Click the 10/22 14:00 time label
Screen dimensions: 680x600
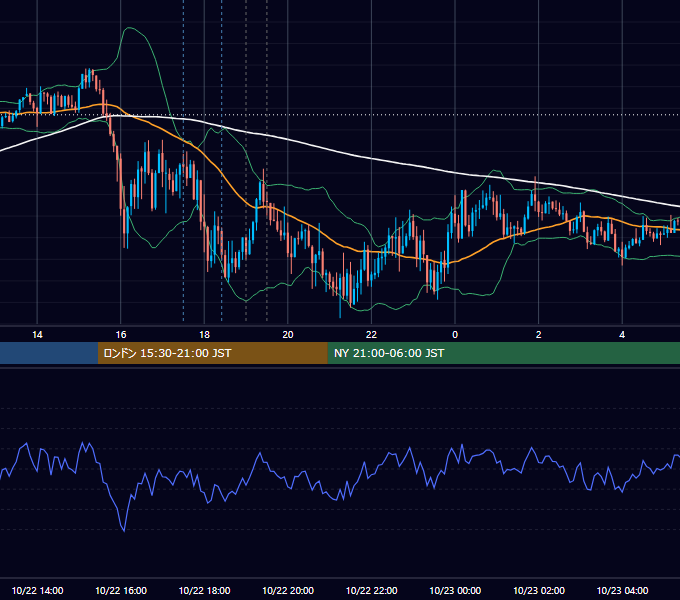[37, 590]
